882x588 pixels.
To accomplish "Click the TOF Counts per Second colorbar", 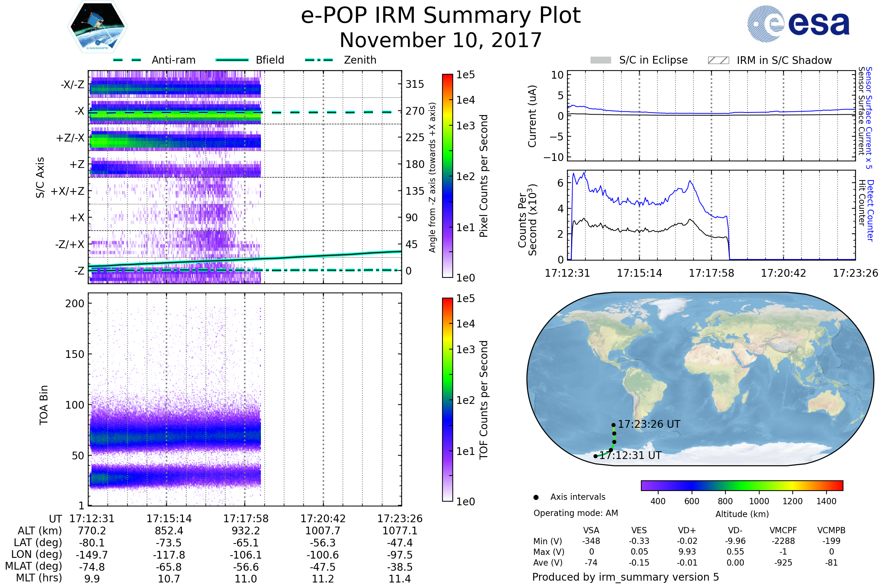I will point(447,399).
